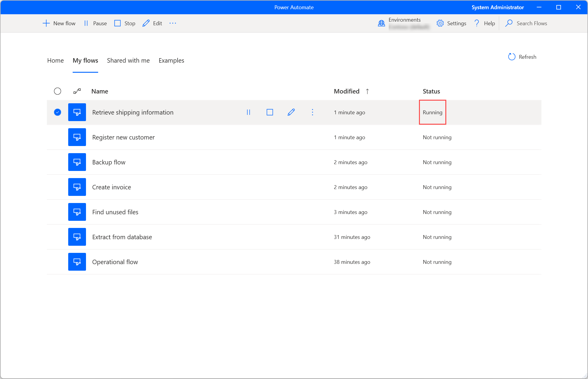This screenshot has height=379, width=588.
Task: Click the Running status label on Retrieve shipping information
Action: pyautogui.click(x=432, y=112)
